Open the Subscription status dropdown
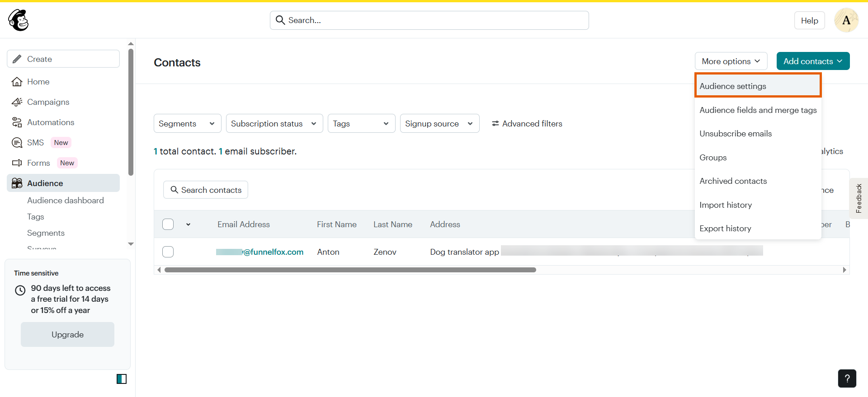 click(274, 123)
